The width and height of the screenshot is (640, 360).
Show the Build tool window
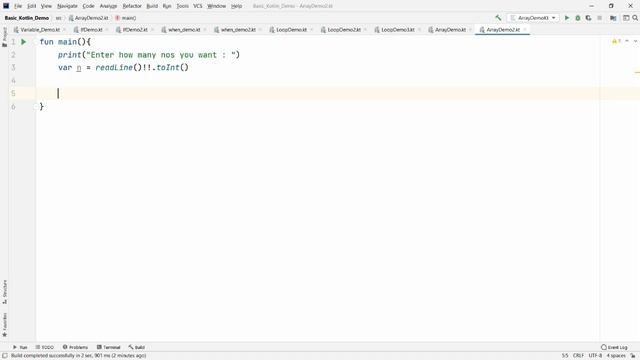click(x=137, y=347)
